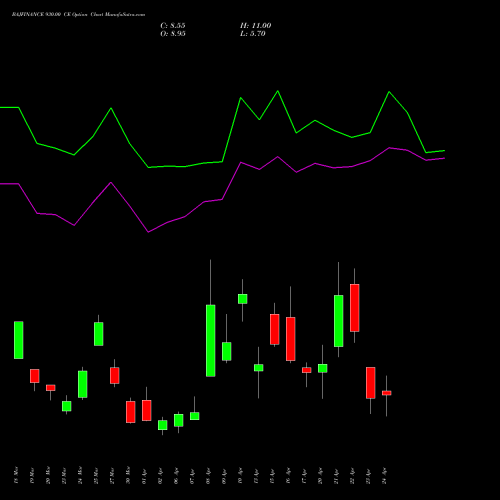The height and width of the screenshot is (500, 500).
Task: Select the high value H: 11.00
Action: click(255, 26)
